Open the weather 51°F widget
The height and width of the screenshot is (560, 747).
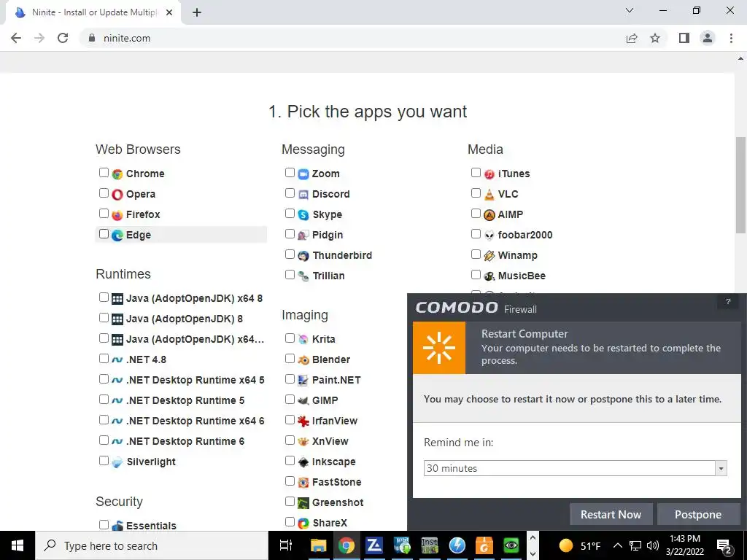pyautogui.click(x=580, y=545)
